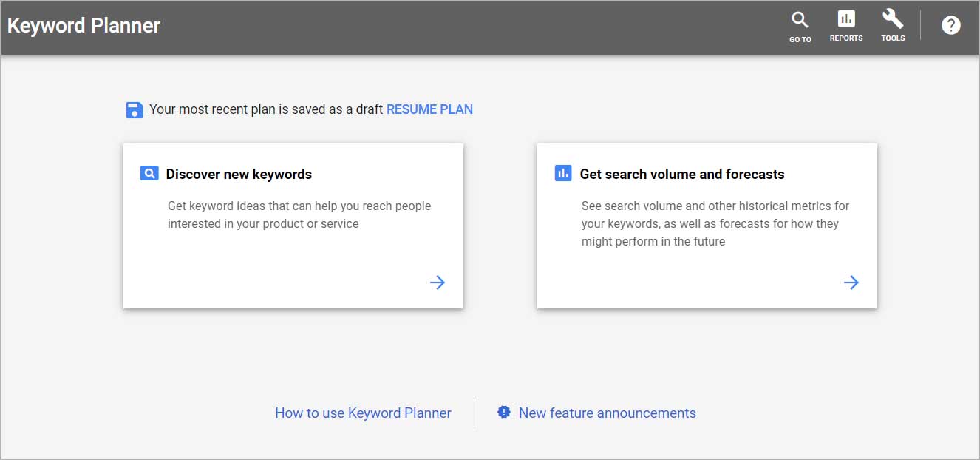The height and width of the screenshot is (460, 980).
Task: Click the Keyword Planner page title
Action: [84, 26]
